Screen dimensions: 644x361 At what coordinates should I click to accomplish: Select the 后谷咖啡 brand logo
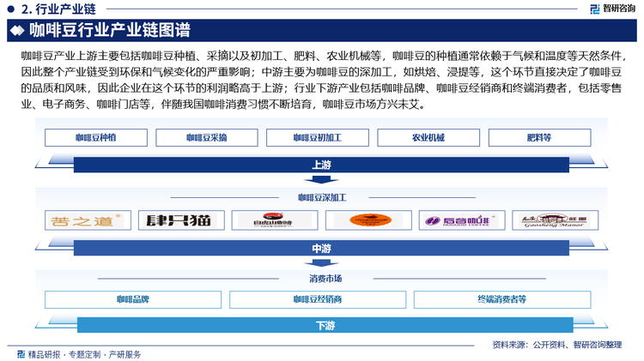pos(462,220)
